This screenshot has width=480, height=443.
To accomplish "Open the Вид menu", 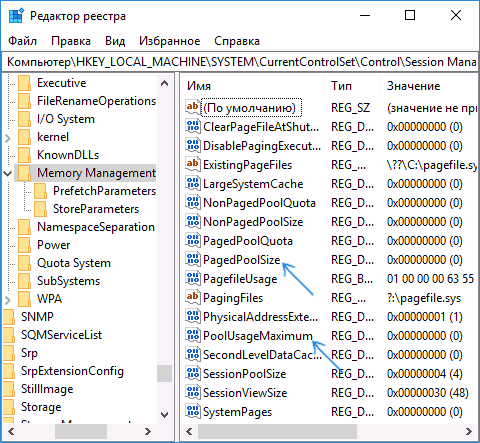I will 115,41.
